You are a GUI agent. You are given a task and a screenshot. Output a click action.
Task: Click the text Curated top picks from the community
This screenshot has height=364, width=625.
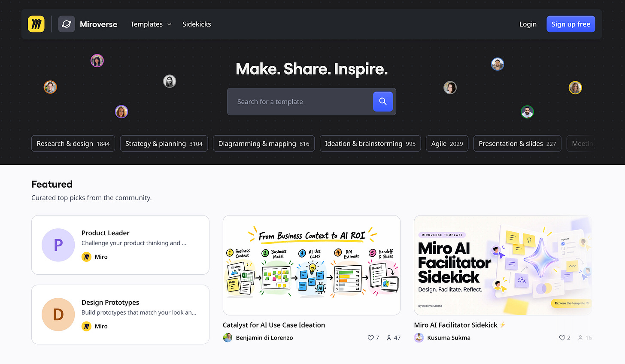91,197
